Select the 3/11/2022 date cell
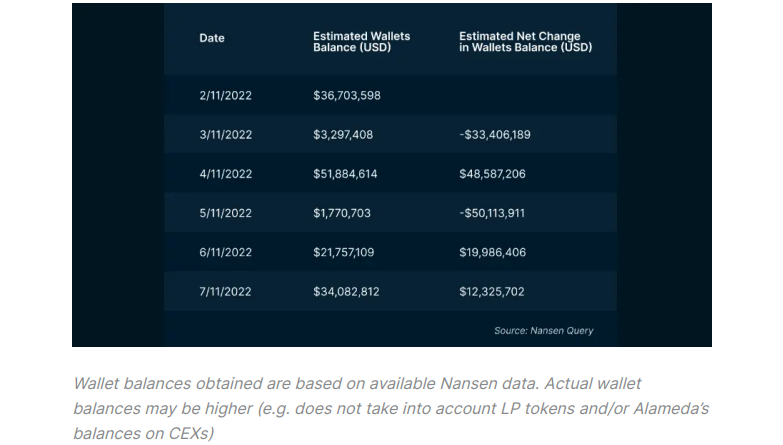The image size is (783, 445). pos(225,135)
